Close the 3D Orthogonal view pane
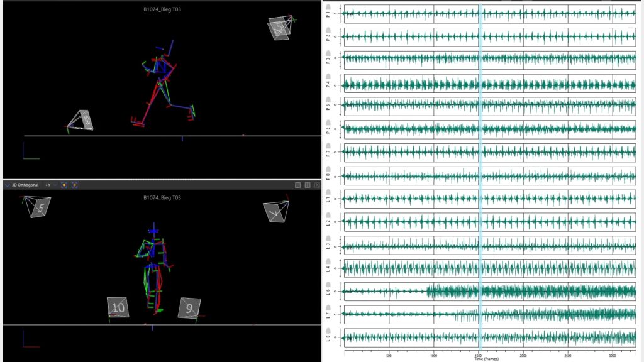644x362 pixels. 318,185
